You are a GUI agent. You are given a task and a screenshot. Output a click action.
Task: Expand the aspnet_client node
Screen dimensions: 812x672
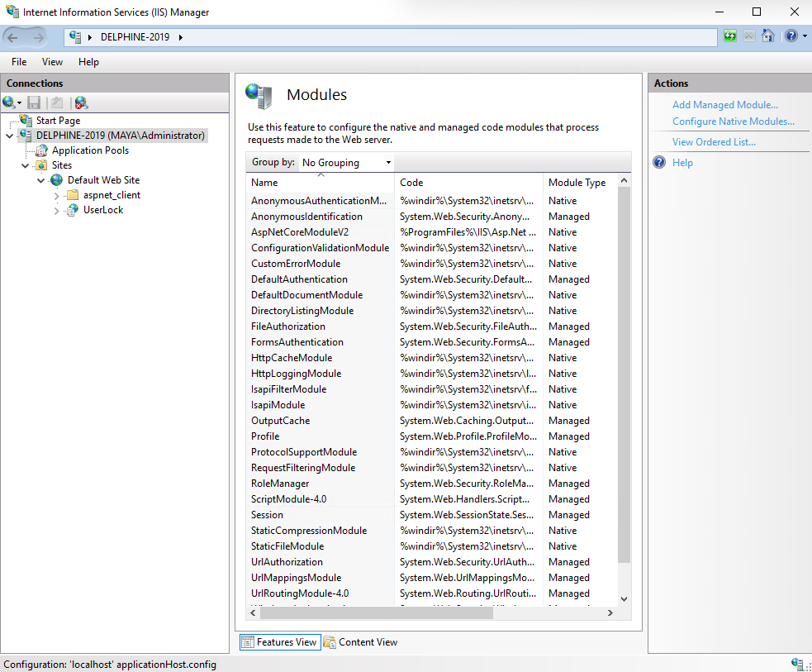[x=56, y=196]
